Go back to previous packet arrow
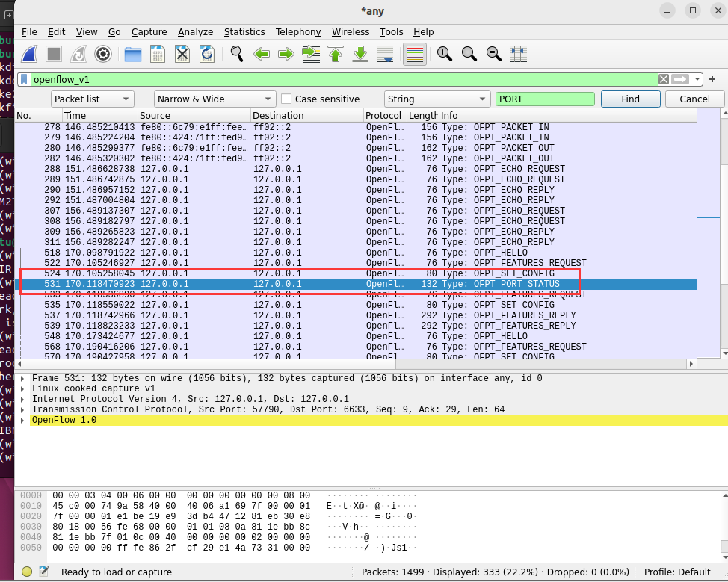The height and width of the screenshot is (582, 728). tap(262, 54)
